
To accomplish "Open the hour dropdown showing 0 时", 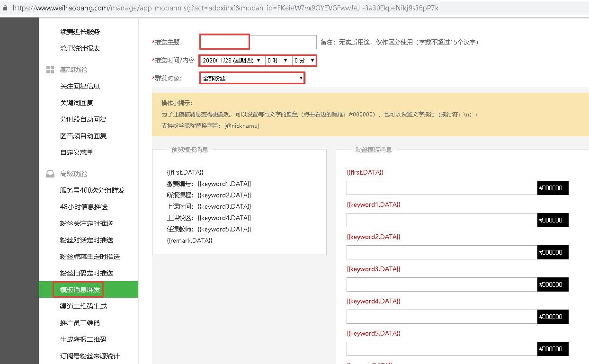I will point(277,61).
